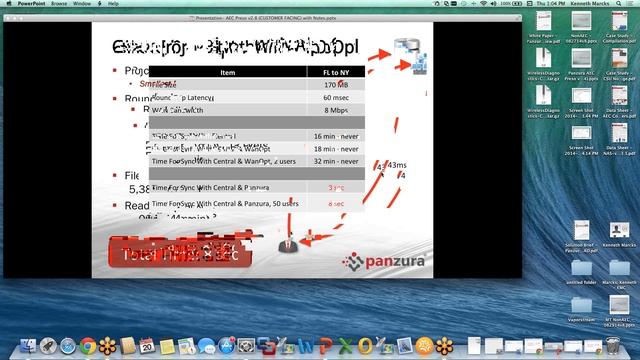Image resolution: width=640 pixels, height=360 pixels.
Task: Click the 32 min - never cell
Action: click(336, 161)
